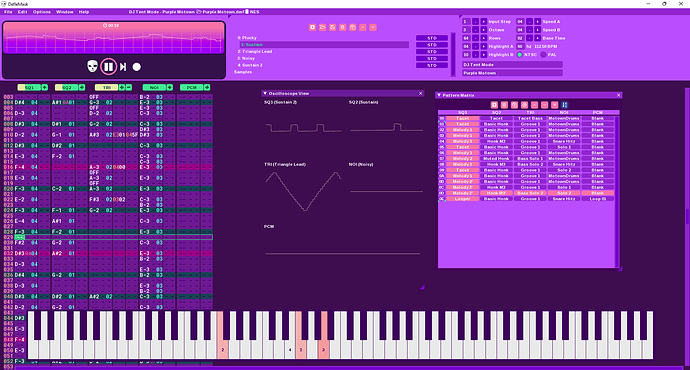This screenshot has width=690, height=370.
Task: Start recording with the round record button
Action: pos(137,67)
